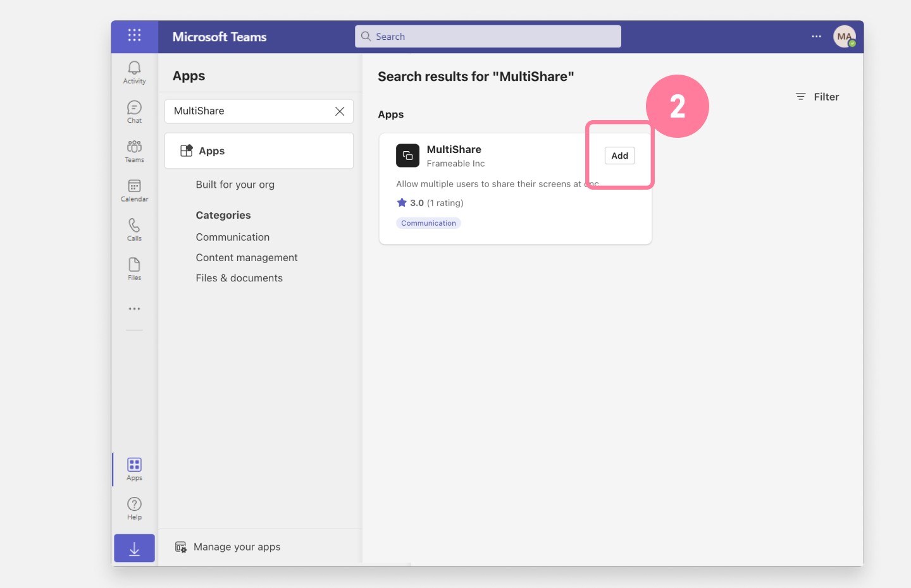Select the Built for your org filter
Screen dimensions: 911x588
[235, 184]
